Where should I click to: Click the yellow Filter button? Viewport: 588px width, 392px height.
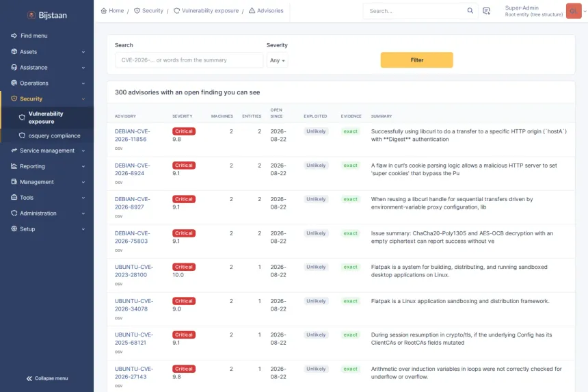pos(416,60)
